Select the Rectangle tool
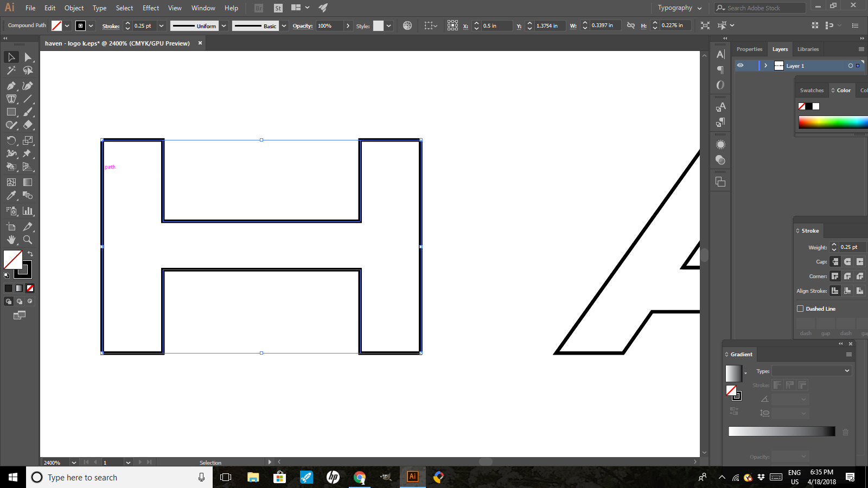Image resolution: width=868 pixels, height=488 pixels. point(11,112)
